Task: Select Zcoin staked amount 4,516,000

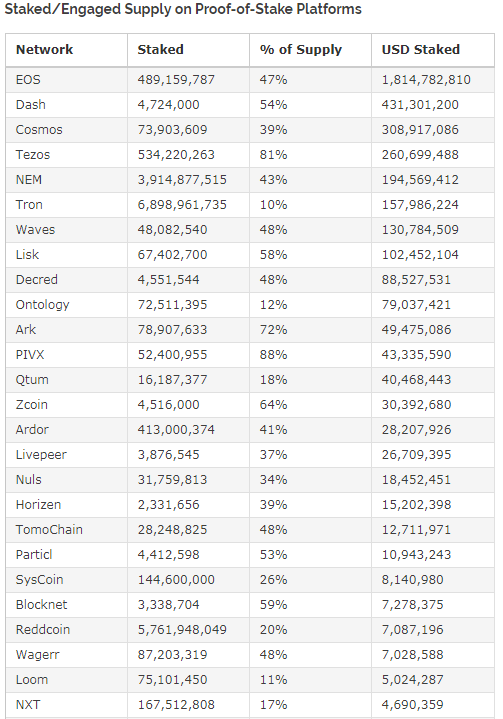Action: (x=168, y=404)
